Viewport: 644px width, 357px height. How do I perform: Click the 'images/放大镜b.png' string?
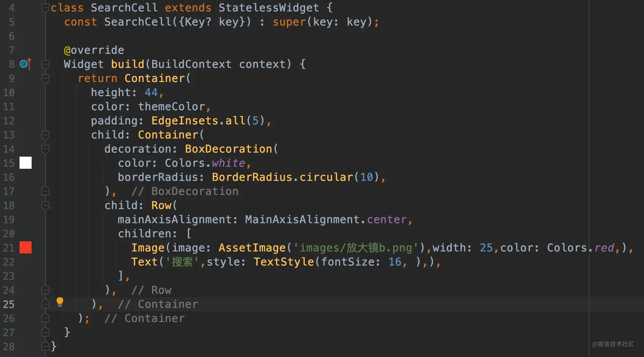pyautogui.click(x=356, y=248)
